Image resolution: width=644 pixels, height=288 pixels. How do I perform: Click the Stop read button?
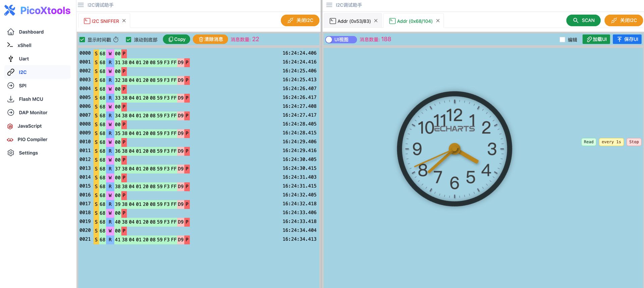634,142
